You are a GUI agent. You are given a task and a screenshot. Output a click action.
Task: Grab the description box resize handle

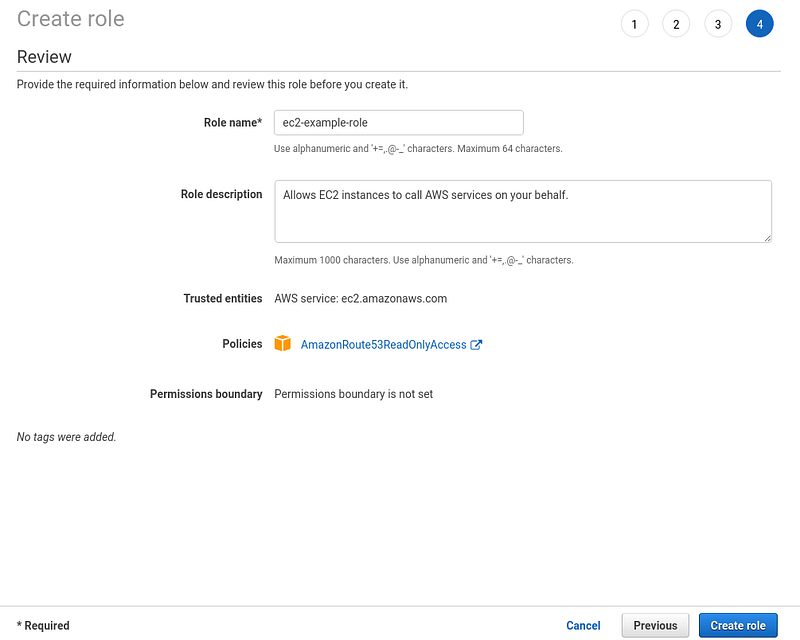(767, 238)
